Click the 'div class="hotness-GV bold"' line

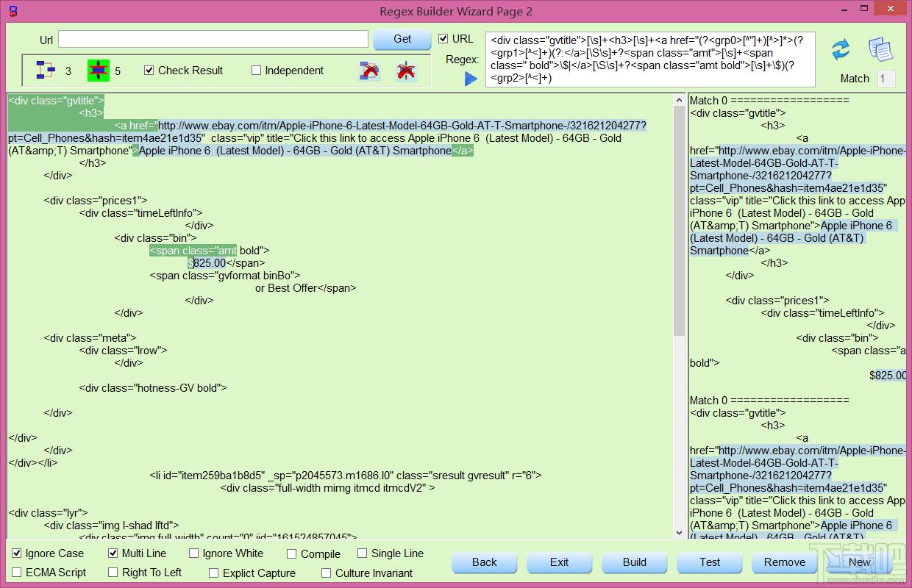point(153,387)
